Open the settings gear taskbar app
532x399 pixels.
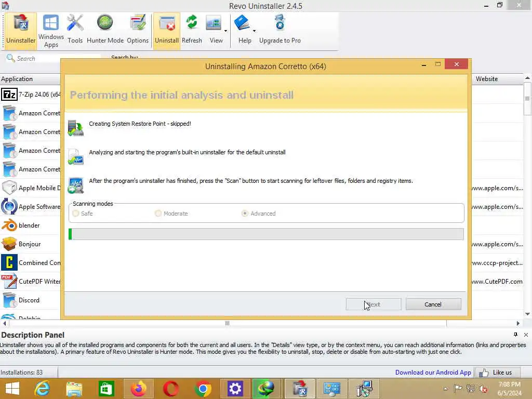click(x=235, y=389)
